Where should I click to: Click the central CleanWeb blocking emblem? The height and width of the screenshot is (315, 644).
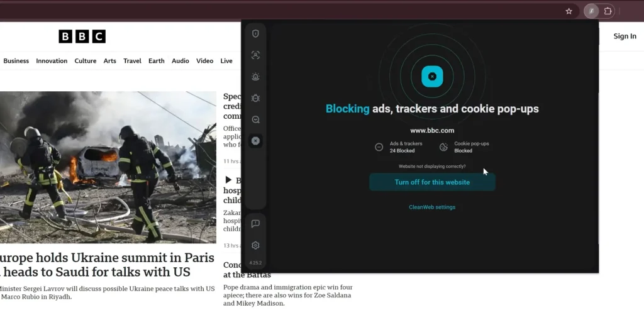[432, 76]
